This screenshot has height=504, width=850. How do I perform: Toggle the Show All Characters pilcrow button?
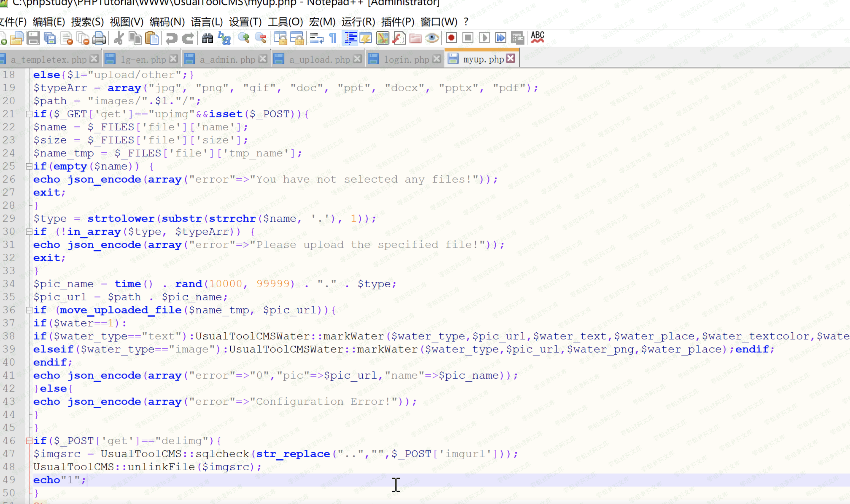click(333, 38)
